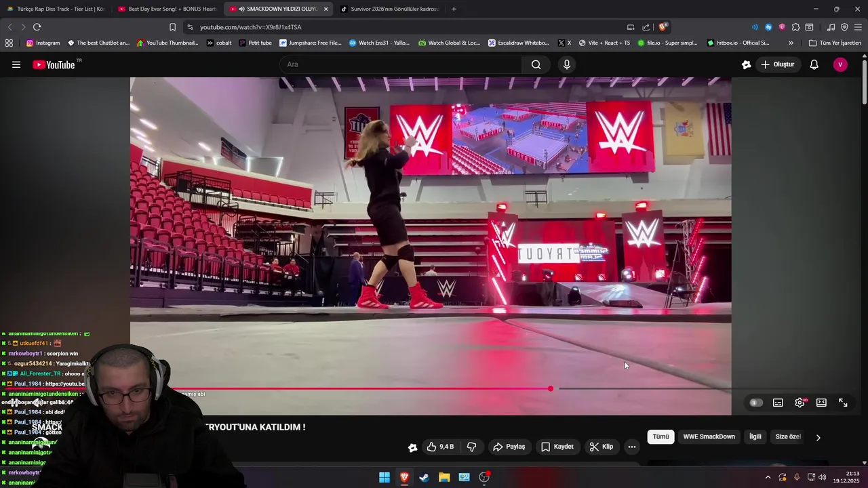
Task: Open hitbox.io bookmark
Action: (738, 43)
